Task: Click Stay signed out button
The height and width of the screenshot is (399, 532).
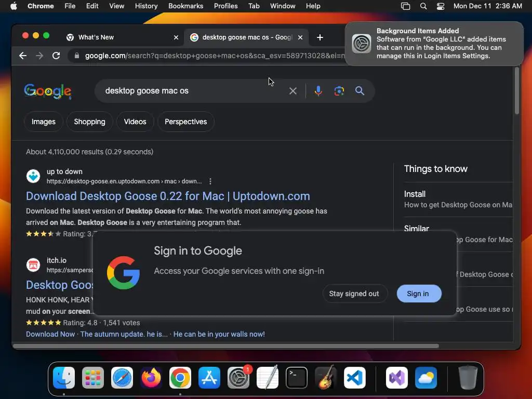Action: (354, 294)
